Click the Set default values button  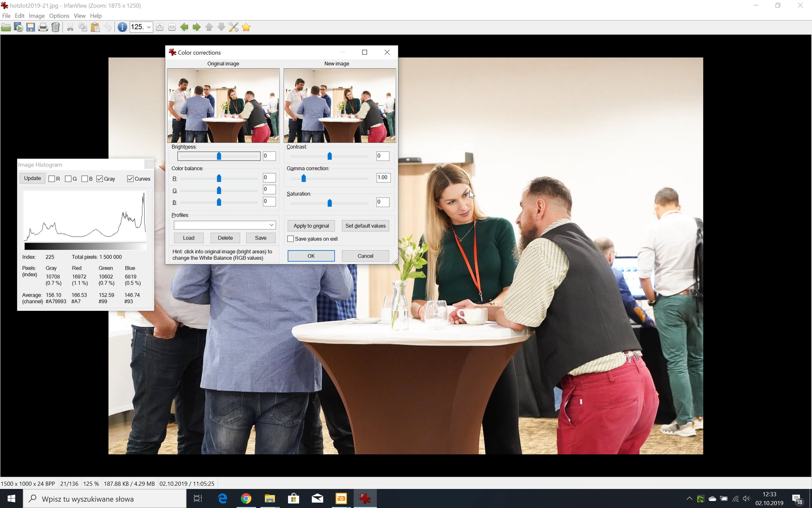coord(365,226)
